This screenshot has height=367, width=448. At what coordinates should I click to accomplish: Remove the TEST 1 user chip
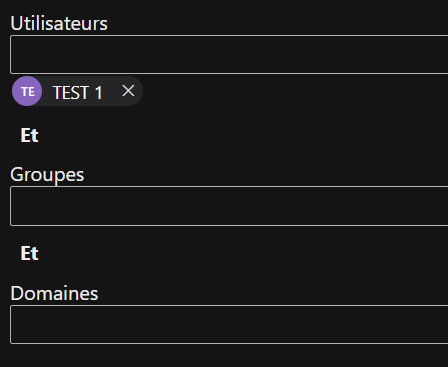(x=128, y=91)
